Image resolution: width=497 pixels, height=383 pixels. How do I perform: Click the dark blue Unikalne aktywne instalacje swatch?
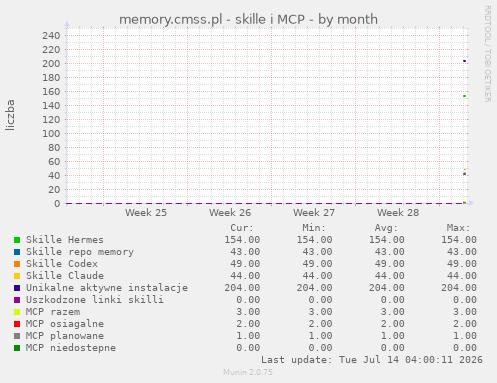tap(17, 288)
